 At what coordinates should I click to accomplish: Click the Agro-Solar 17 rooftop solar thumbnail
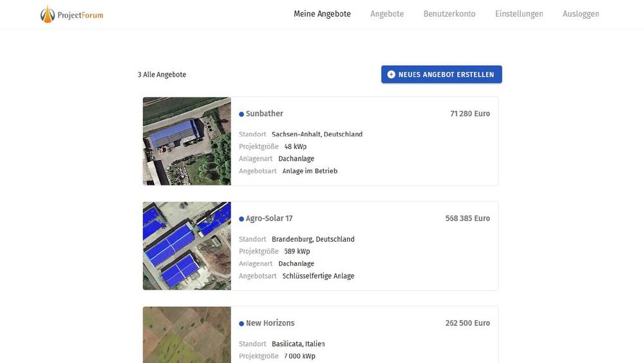187,246
